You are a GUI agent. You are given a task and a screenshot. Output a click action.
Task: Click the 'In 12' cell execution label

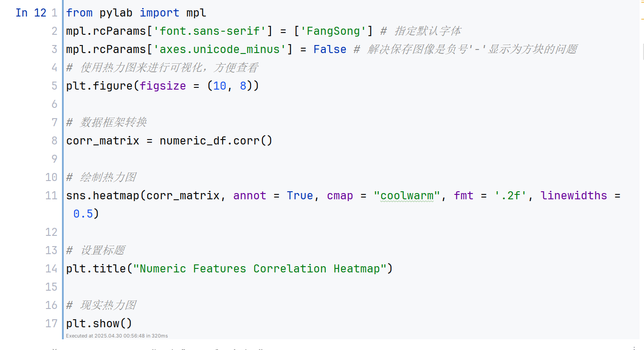point(31,13)
